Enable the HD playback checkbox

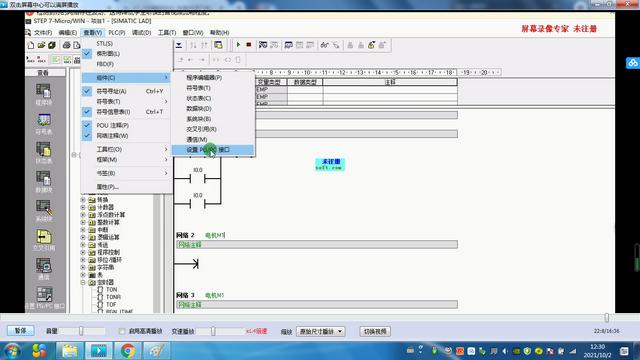click(x=122, y=331)
